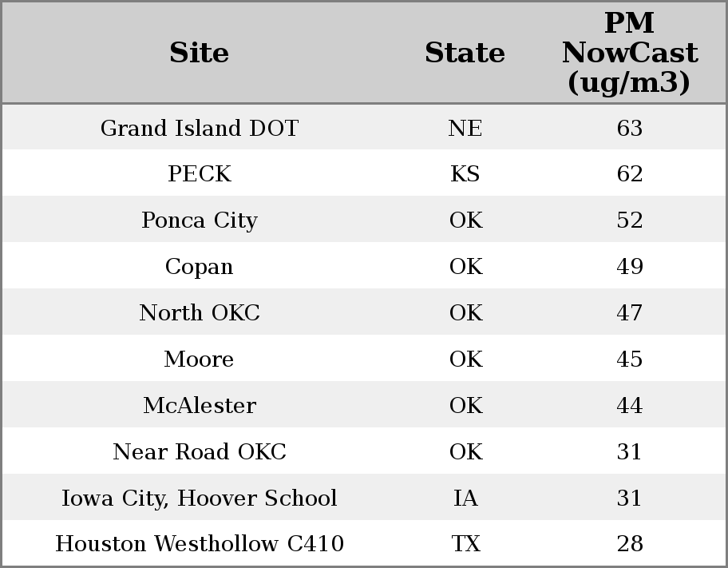Select the PECK site name
This screenshot has height=568, width=728.
199,174
